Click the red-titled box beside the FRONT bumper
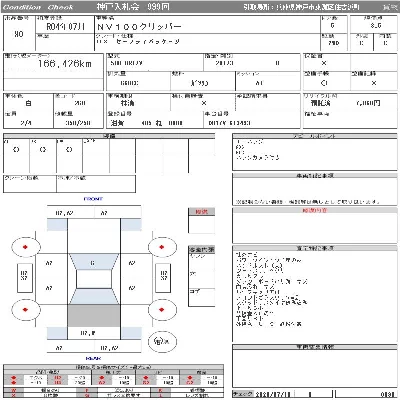The height and width of the screenshot is (400, 400). (x=201, y=221)
